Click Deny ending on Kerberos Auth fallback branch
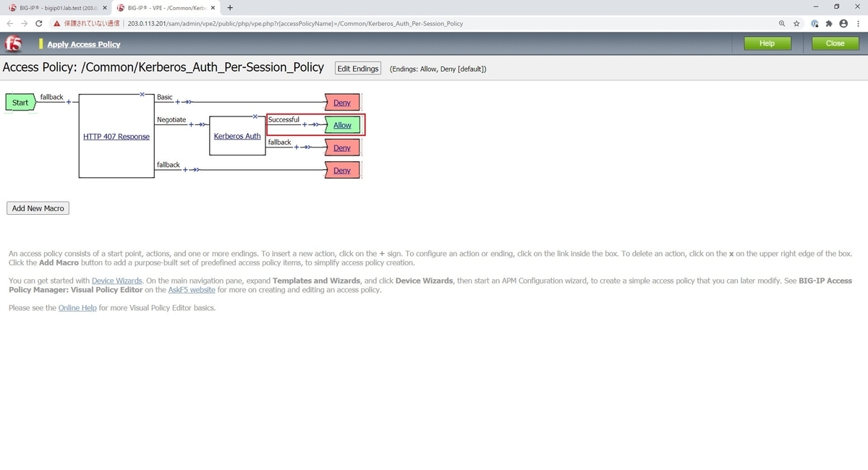Viewport: 868px width, 470px height. tap(342, 148)
